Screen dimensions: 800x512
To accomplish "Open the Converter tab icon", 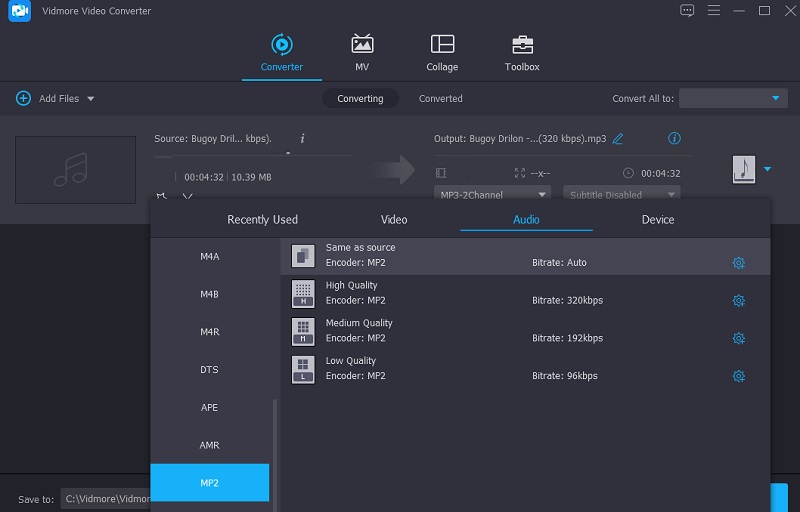I will [x=281, y=45].
